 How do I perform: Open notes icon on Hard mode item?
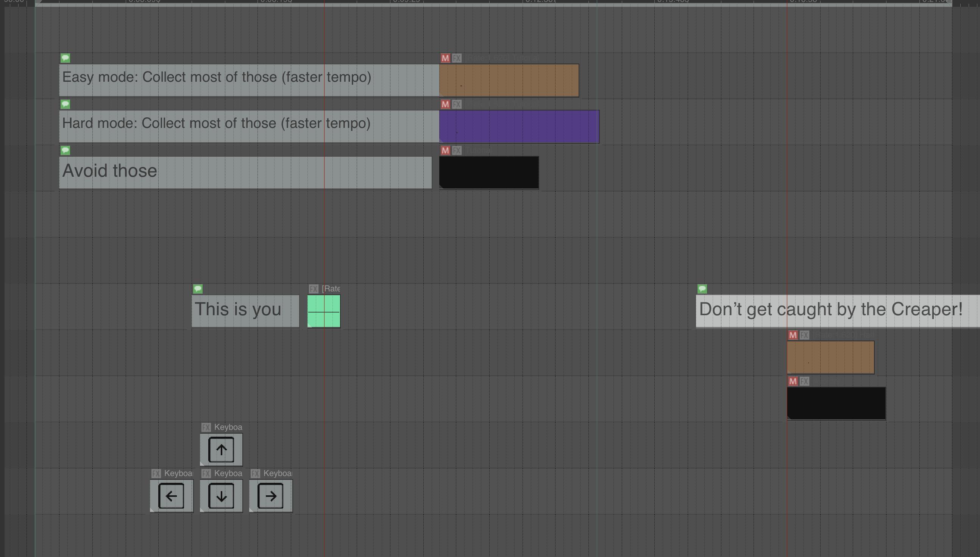pyautogui.click(x=66, y=104)
